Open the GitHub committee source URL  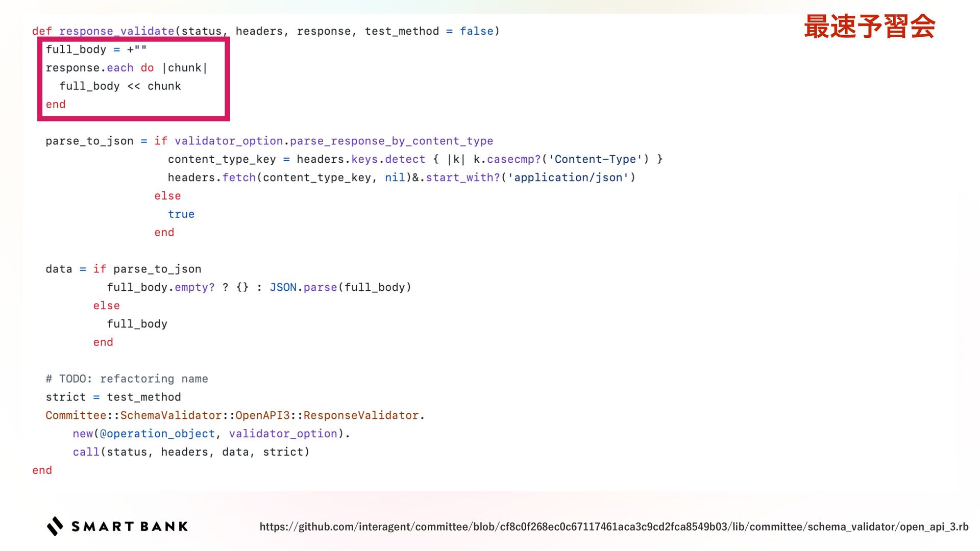(614, 527)
